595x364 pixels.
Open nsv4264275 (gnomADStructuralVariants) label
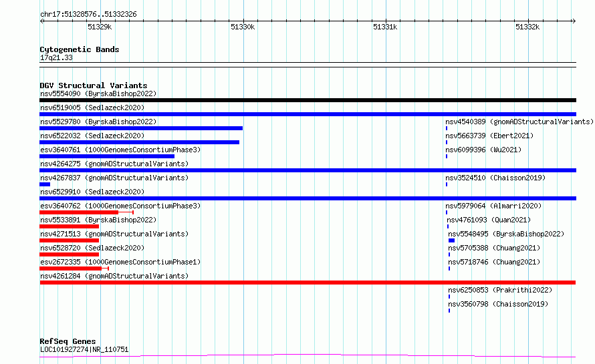[x=114, y=164]
